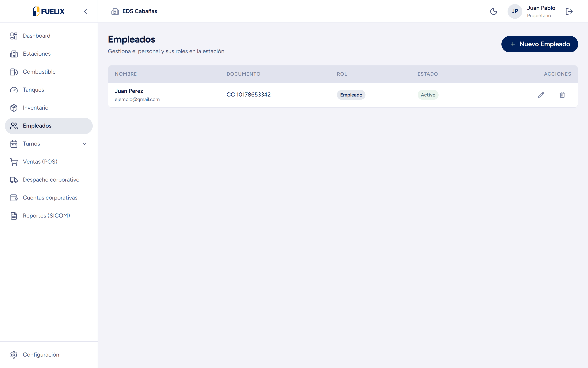The width and height of the screenshot is (588, 368).
Task: Click the EDS Cabañas building icon
Action: 115,11
